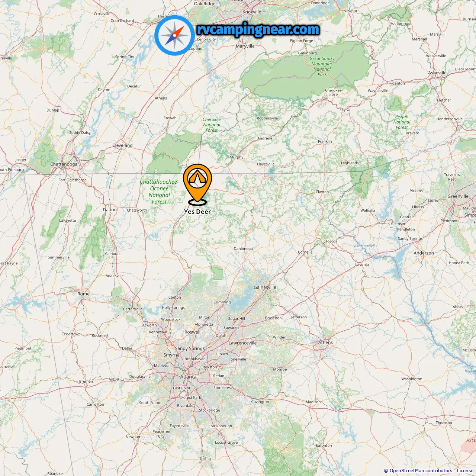Select the Dahlonega town label

point(243,249)
